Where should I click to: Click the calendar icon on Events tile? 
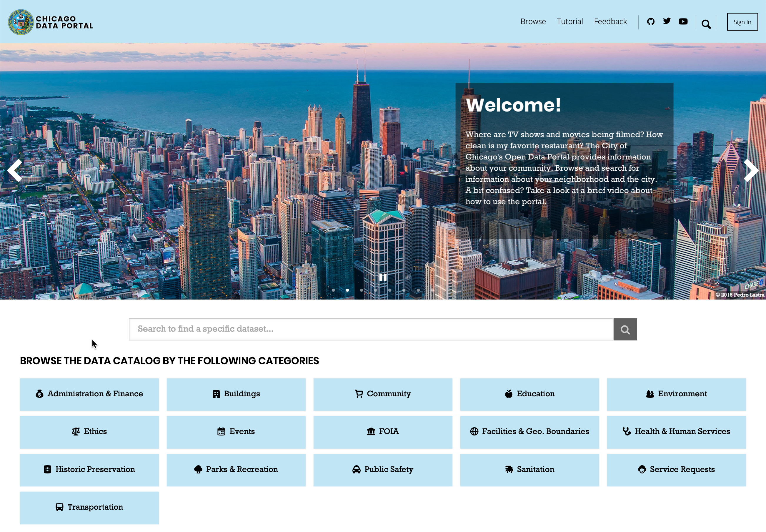(x=221, y=431)
